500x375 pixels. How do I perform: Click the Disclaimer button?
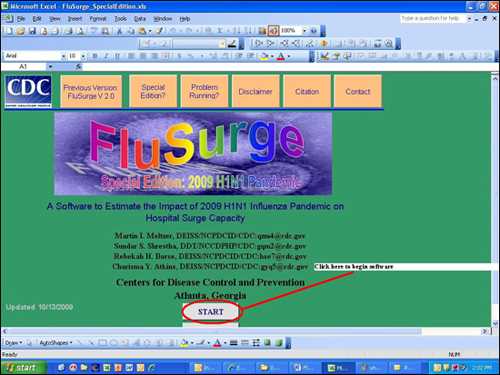click(x=256, y=91)
